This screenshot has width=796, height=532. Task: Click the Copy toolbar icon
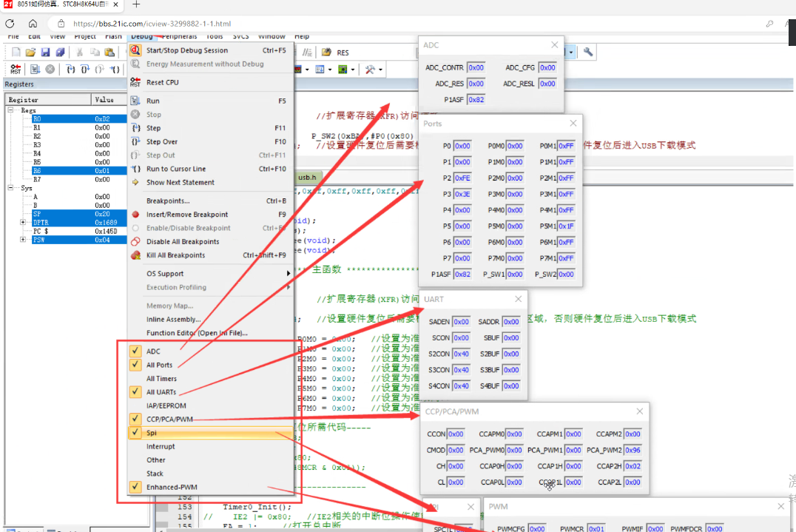coord(95,53)
